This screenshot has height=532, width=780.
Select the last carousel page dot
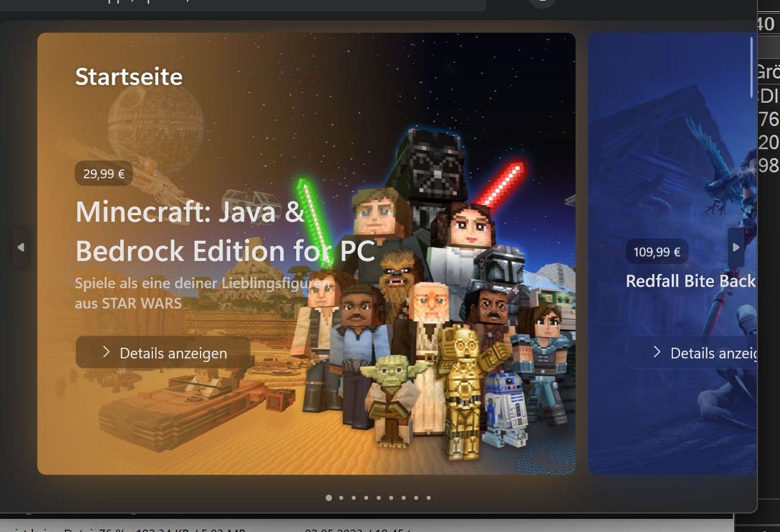tap(428, 498)
